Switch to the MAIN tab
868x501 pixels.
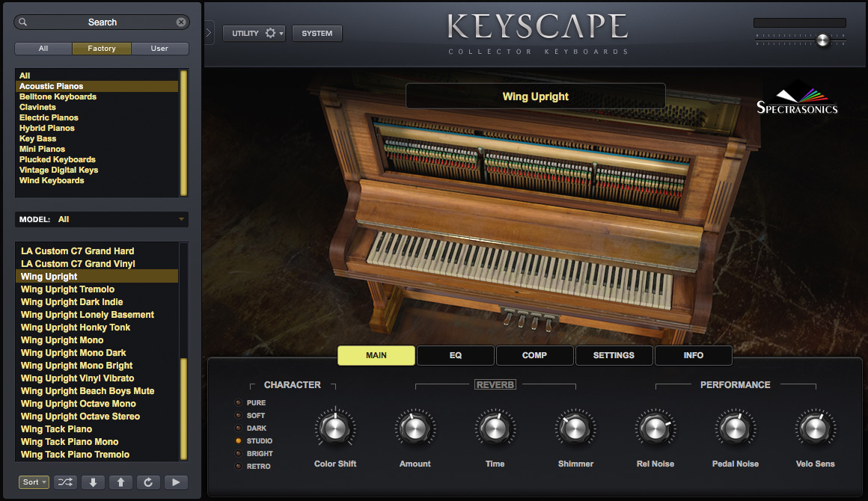pos(376,356)
